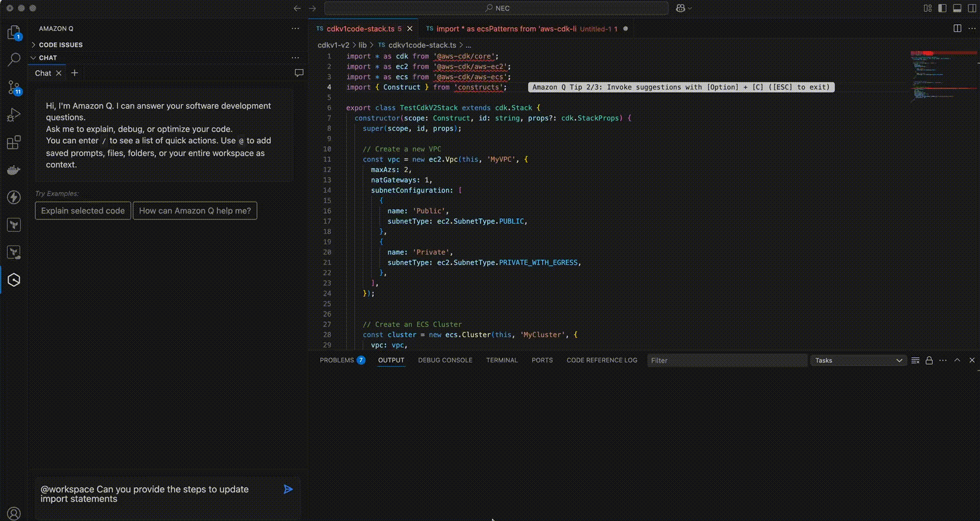Click the Explain selected code button
980x521 pixels.
(x=83, y=210)
